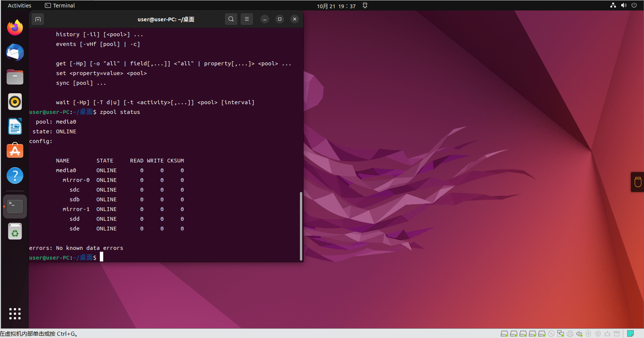The image size is (644, 338).
Task: Open terminal search
Action: click(231, 19)
